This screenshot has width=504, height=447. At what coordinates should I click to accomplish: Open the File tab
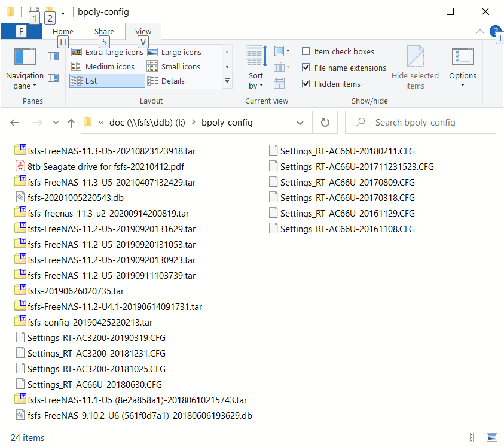click(21, 32)
